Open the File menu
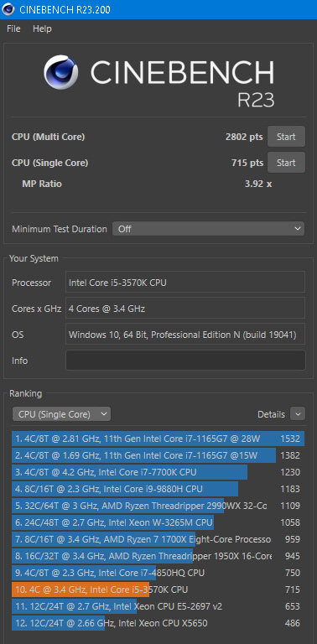 [x=13, y=29]
